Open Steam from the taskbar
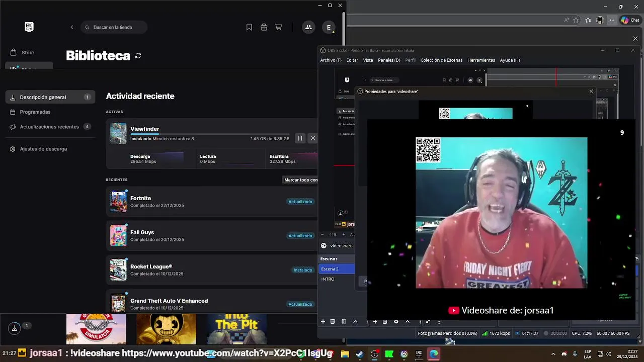644x362 pixels. [x=360, y=354]
